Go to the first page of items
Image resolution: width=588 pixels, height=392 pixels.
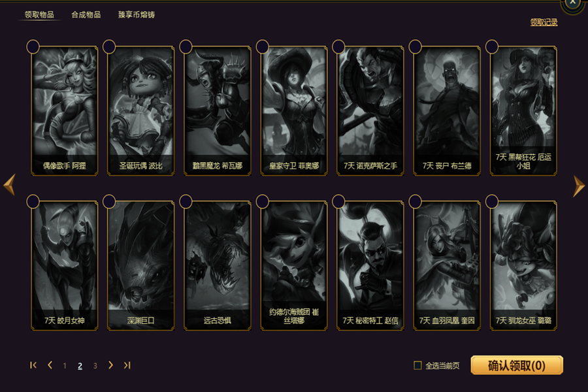[x=33, y=365]
